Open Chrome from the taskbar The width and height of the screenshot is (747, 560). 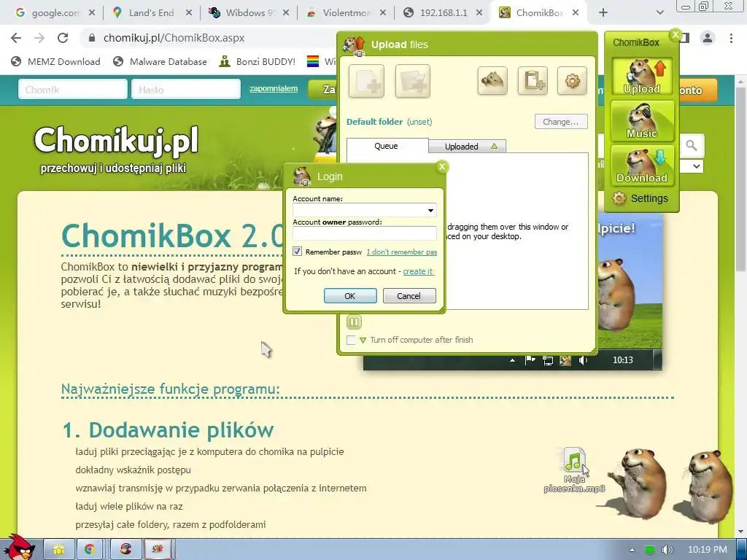tap(88, 550)
